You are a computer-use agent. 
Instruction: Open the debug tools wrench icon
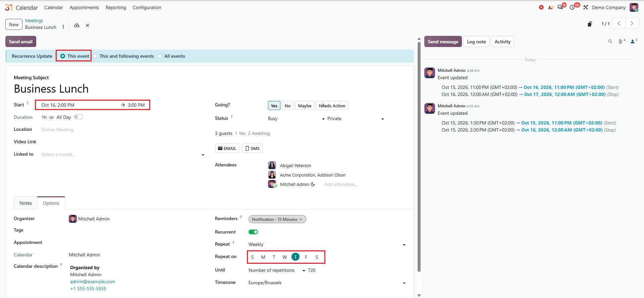586,7
